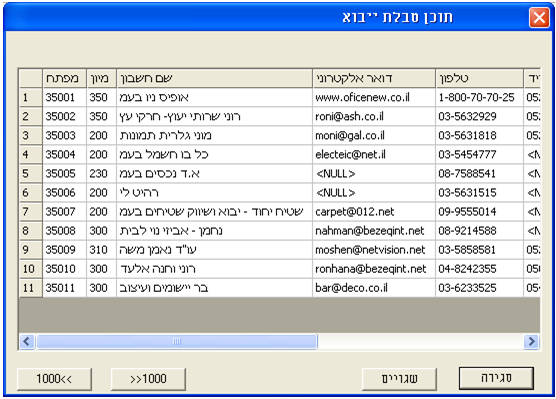Click email cell electeic@net.il

click(374, 155)
